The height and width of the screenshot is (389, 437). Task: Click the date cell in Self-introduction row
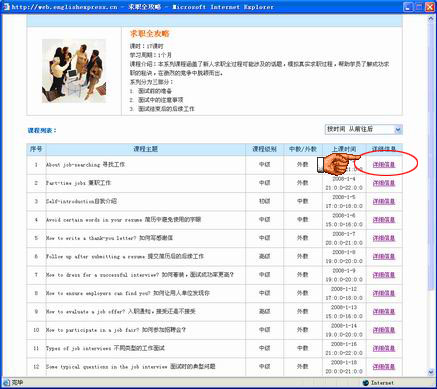[x=344, y=202]
